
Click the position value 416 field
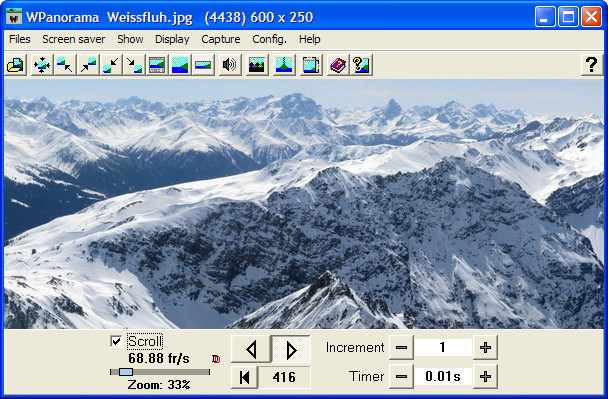(x=284, y=377)
